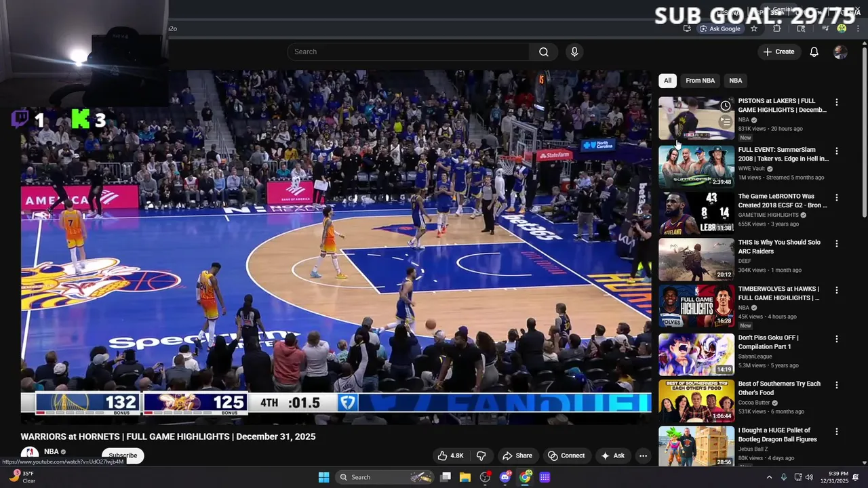Open options for Best of Southerners video

pyautogui.click(x=836, y=385)
